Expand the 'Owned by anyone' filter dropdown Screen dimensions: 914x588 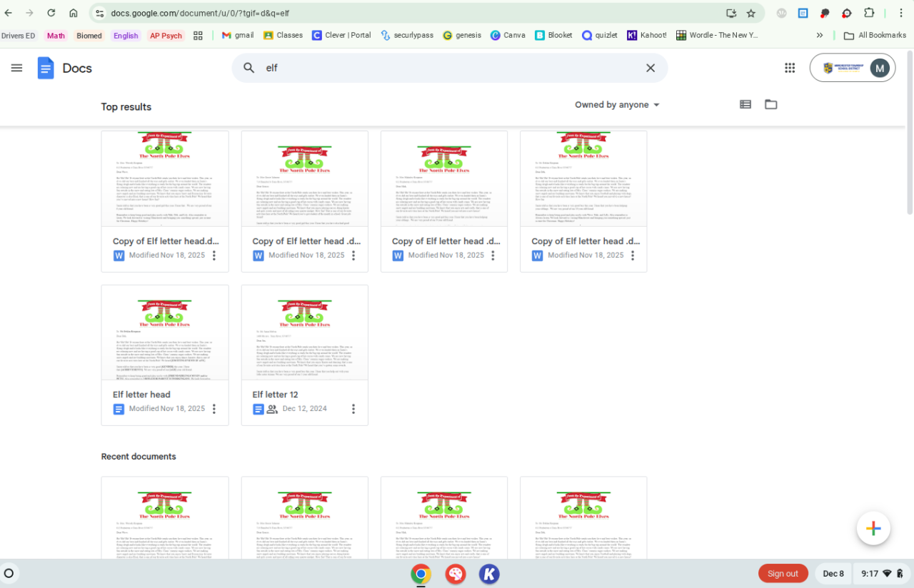(618, 105)
